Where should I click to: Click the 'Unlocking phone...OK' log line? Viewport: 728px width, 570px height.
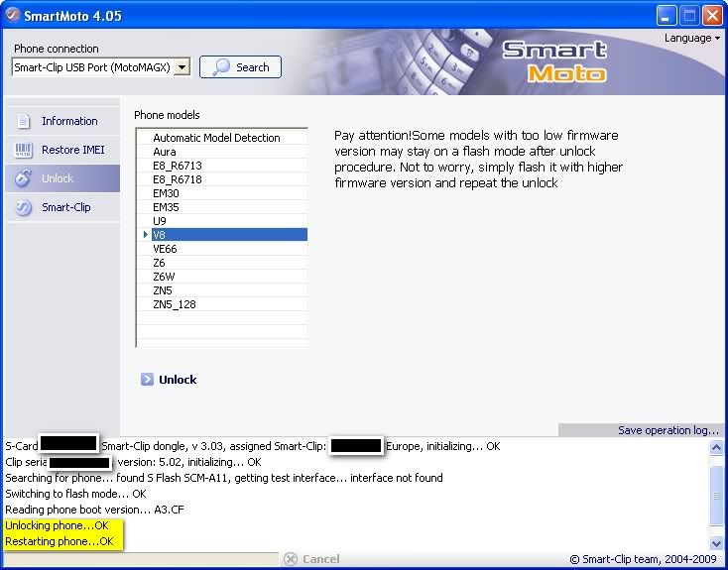tap(57, 525)
